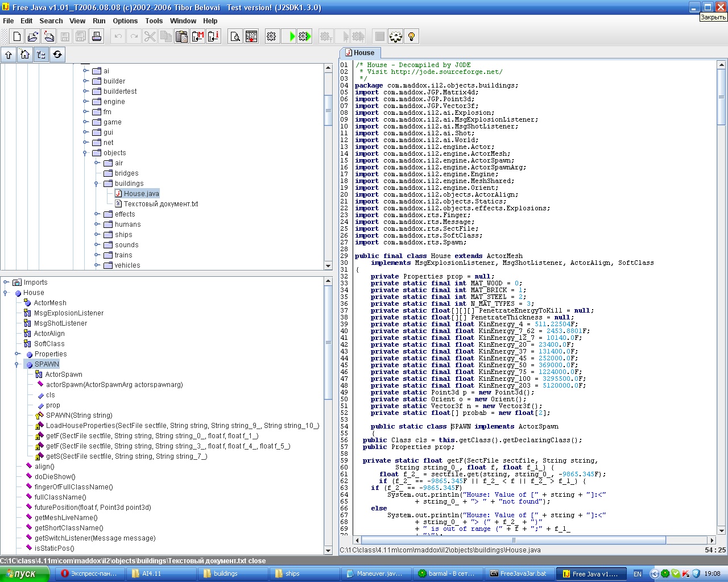Click the Print toolbar icon

click(x=97, y=36)
